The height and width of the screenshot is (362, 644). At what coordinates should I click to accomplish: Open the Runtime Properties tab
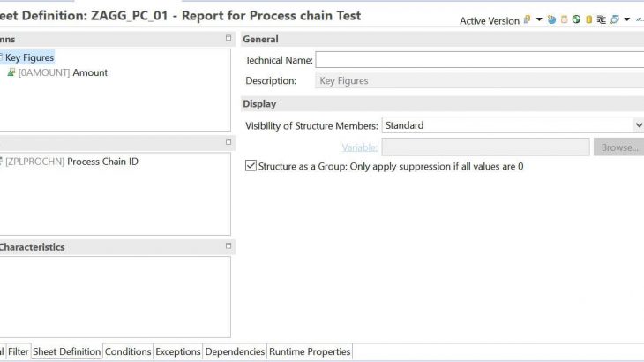click(309, 351)
